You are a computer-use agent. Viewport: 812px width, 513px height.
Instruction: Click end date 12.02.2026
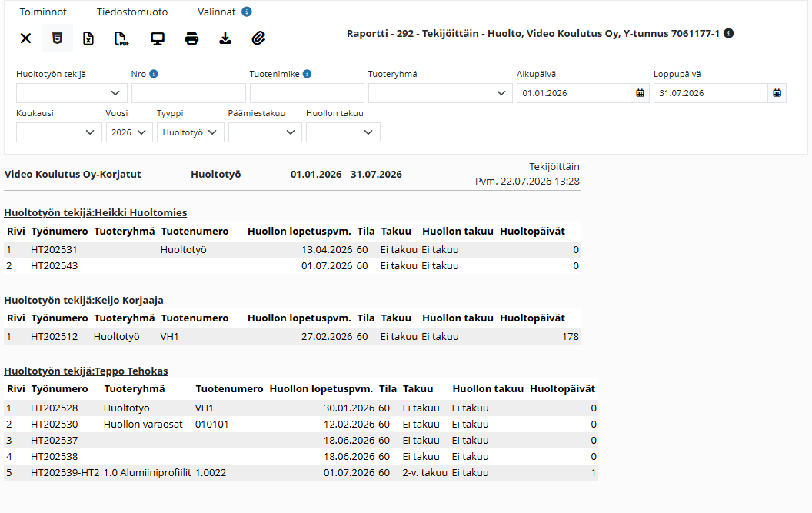pos(349,425)
